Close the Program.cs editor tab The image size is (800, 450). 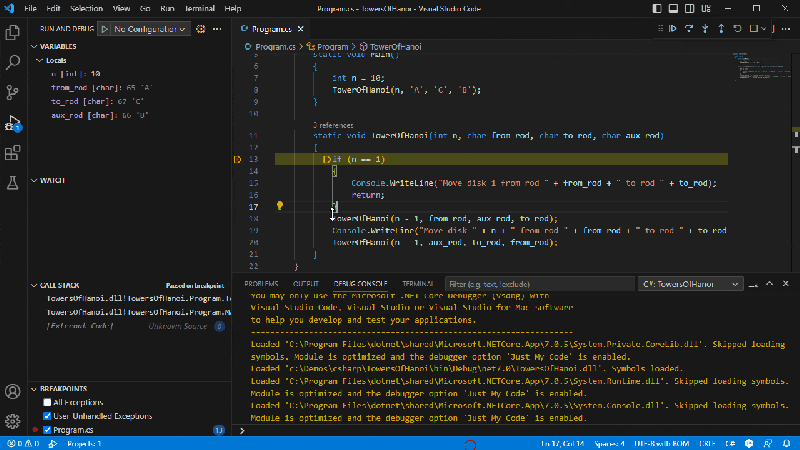click(301, 29)
